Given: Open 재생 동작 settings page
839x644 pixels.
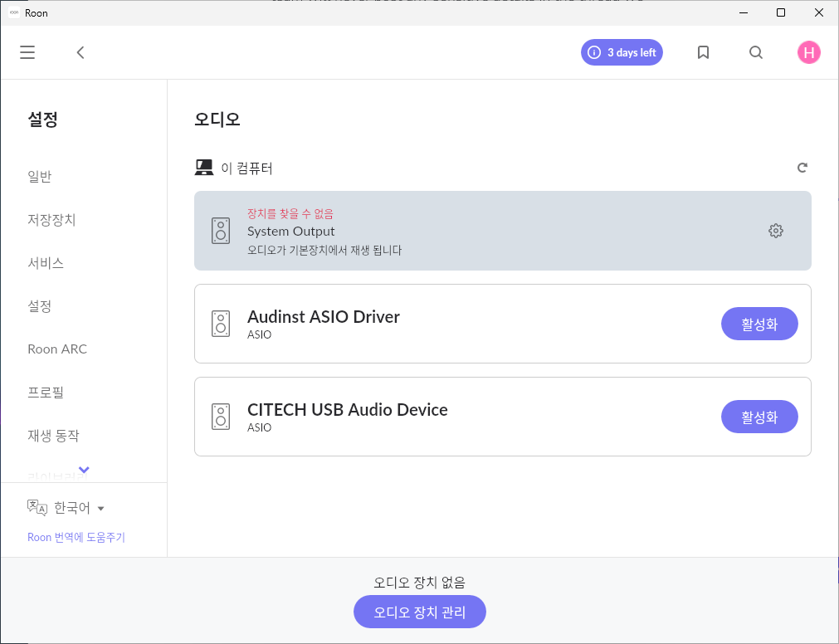Looking at the screenshot, I should [x=53, y=436].
